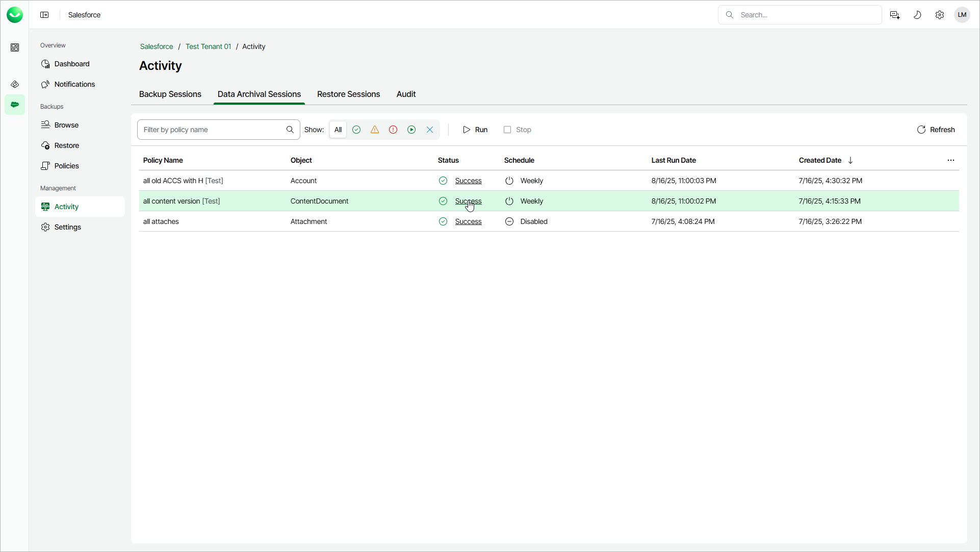This screenshot has width=980, height=552.
Task: Switch to dark mode moon icon
Action: (917, 15)
